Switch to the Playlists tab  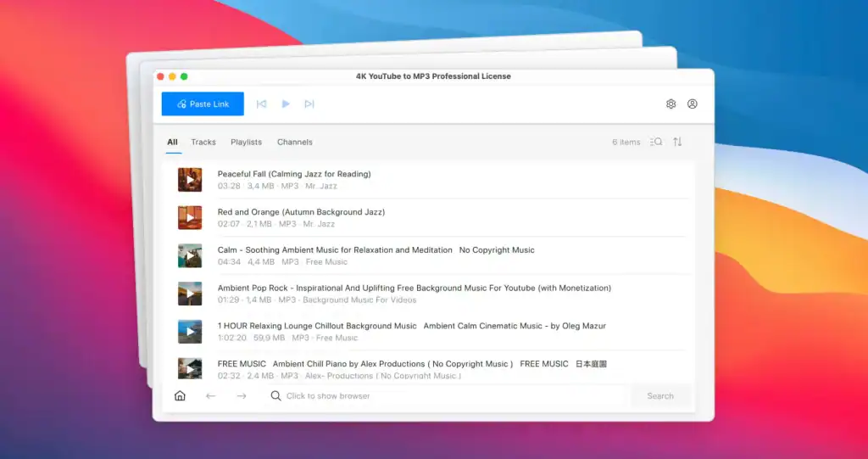(247, 142)
